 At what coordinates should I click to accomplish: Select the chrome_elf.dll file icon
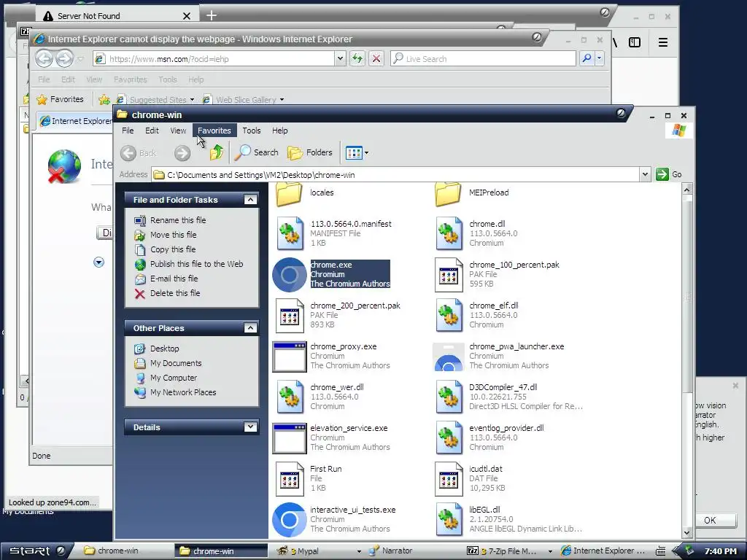click(449, 315)
